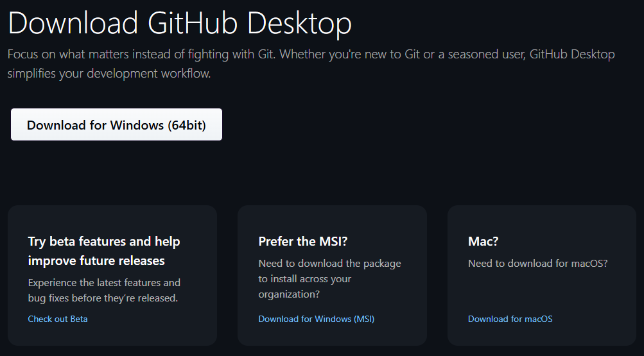Follow the Download for Windows (MSI) link

click(317, 319)
